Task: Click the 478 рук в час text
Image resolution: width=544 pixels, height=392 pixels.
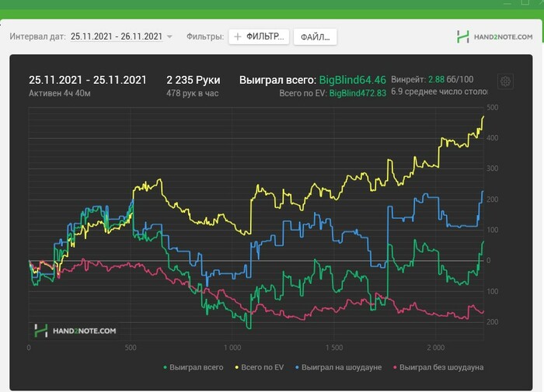Action: 192,93
